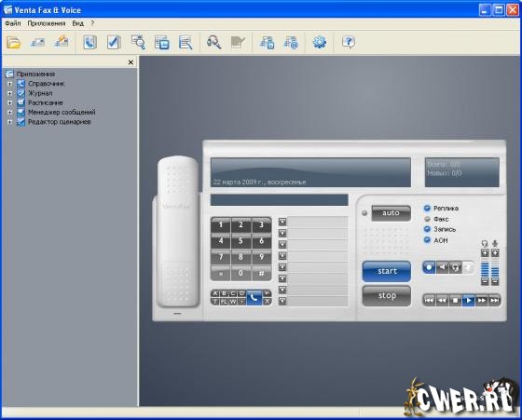522x420 pixels.
Task: Click the fax-to-email @ toolbar icon
Action: tap(291, 43)
